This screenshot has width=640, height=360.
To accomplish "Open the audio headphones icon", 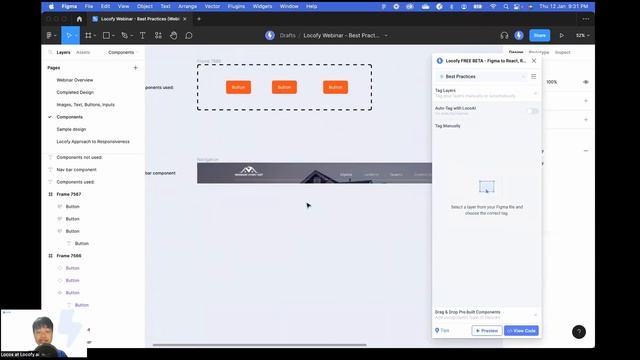I will pyautogui.click(x=504, y=36).
